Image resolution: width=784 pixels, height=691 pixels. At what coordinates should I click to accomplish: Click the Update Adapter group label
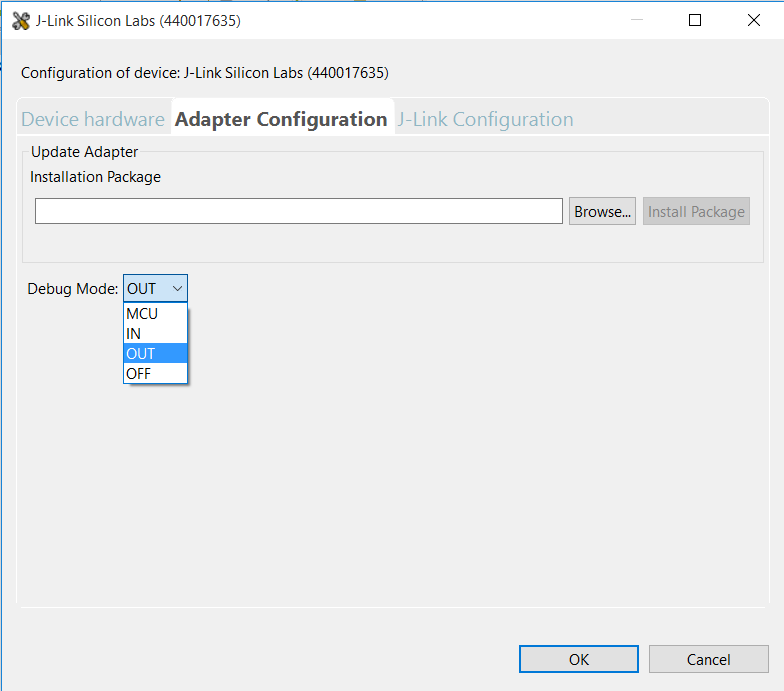(84, 152)
